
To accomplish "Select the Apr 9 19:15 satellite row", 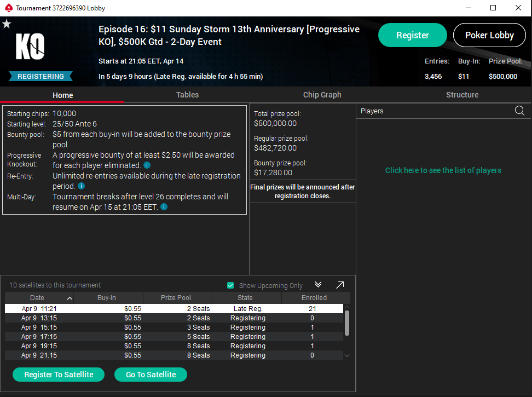I will 174,346.
